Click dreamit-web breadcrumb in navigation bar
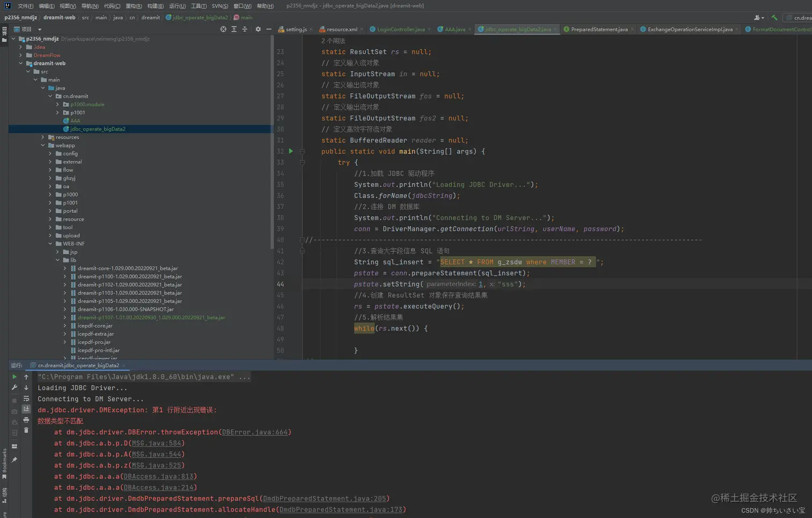 tap(59, 18)
